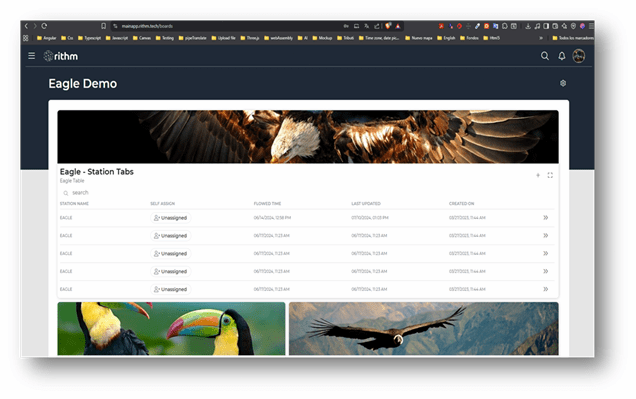The image size is (636, 399).
Task: Sort by the Station Name column header
Action: pyautogui.click(x=74, y=204)
